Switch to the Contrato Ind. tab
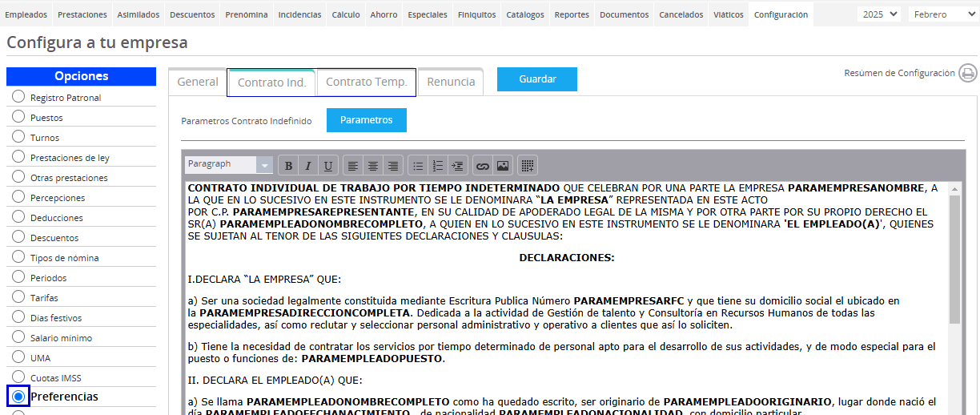The height and width of the screenshot is (415, 980). [x=272, y=82]
